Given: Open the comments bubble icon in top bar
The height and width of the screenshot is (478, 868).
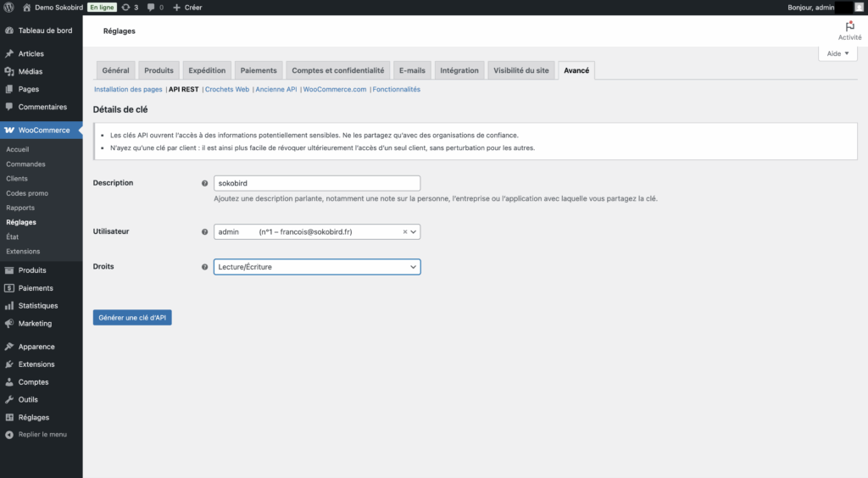Looking at the screenshot, I should click(151, 7).
